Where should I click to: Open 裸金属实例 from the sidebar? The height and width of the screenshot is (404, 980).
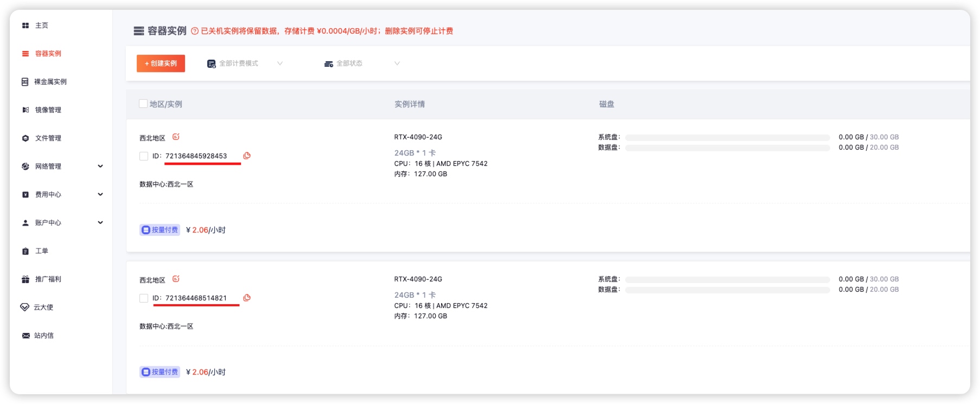[50, 82]
